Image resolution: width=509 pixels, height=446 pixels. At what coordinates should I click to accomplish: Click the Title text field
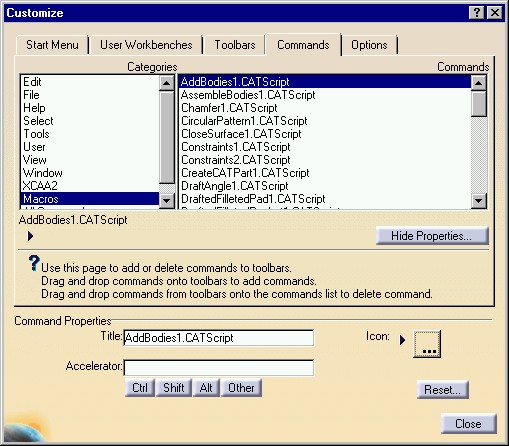pos(219,338)
